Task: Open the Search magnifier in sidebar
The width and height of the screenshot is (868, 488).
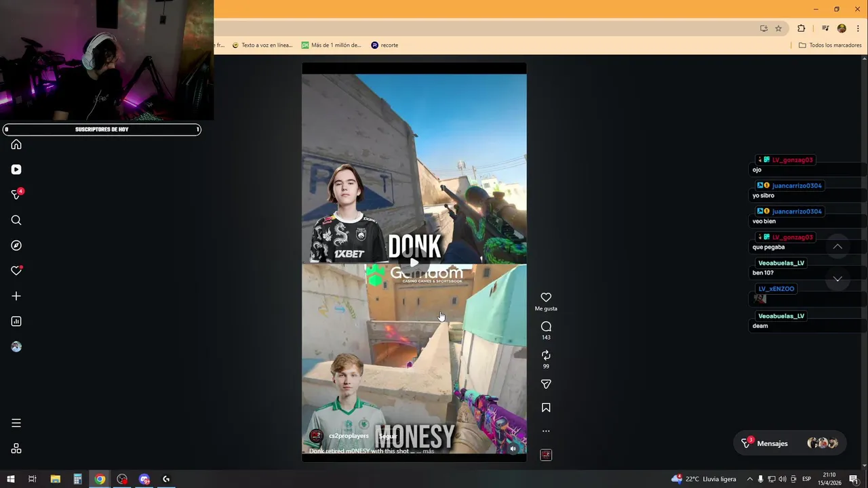Action: click(x=16, y=220)
